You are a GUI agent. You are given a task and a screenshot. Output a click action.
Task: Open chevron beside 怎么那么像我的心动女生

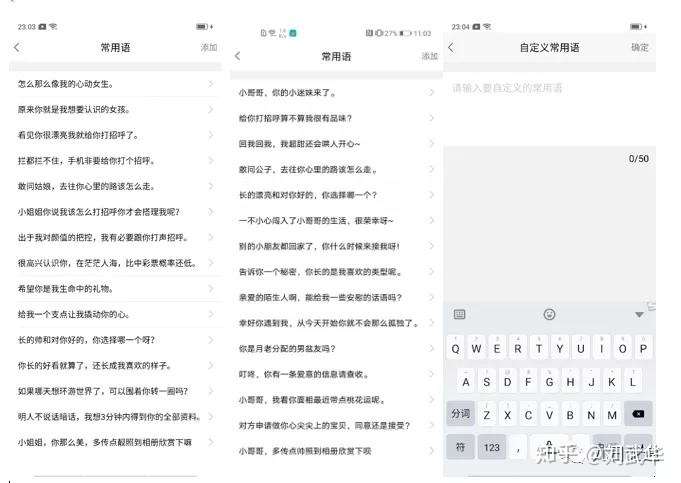point(212,83)
